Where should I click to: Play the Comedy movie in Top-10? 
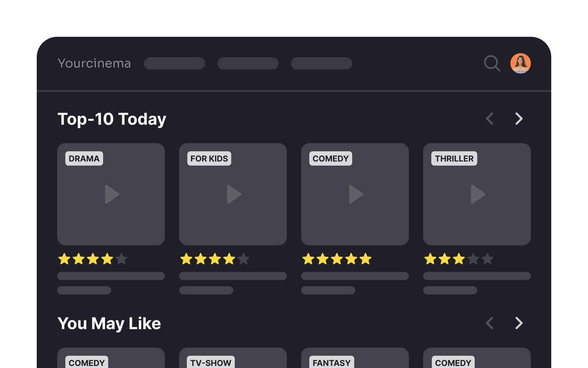click(355, 194)
